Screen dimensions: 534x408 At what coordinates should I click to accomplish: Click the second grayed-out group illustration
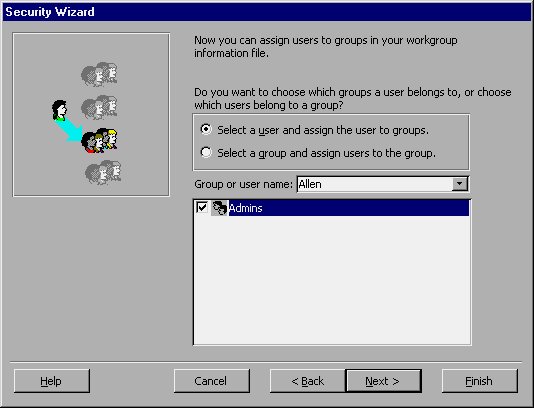(x=99, y=107)
